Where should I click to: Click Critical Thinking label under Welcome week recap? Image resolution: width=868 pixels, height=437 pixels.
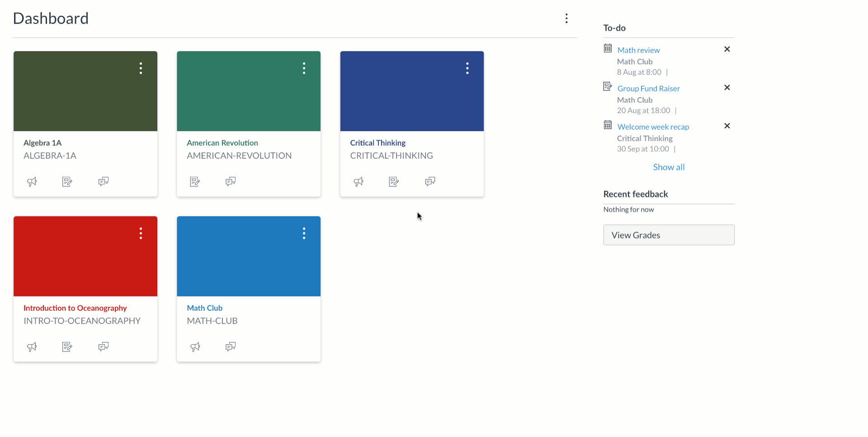click(645, 139)
